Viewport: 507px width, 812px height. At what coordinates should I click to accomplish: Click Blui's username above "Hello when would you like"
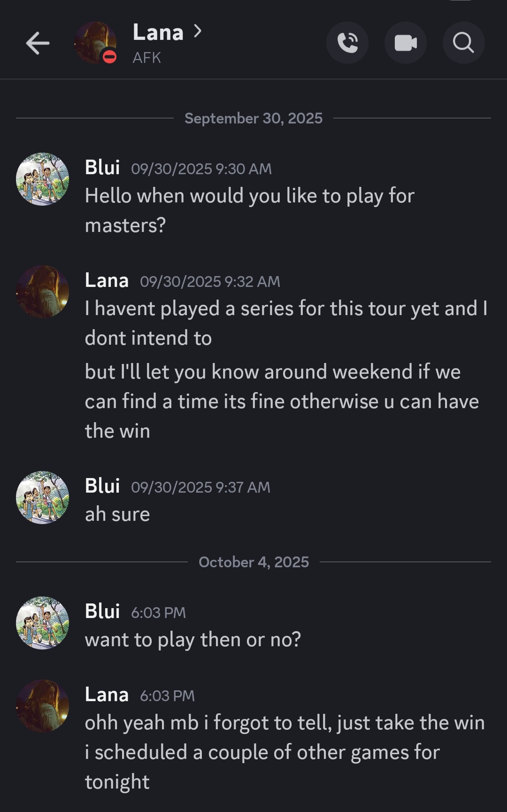point(102,168)
